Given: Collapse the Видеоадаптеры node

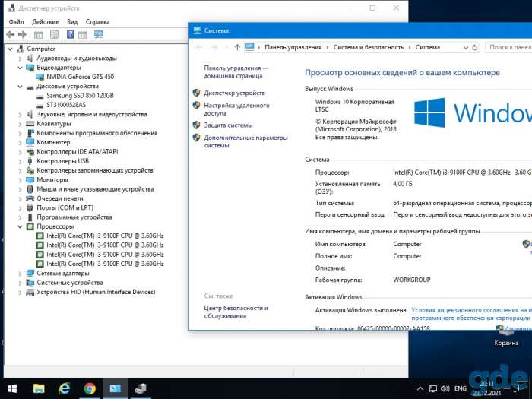Looking at the screenshot, I should pos(20,68).
